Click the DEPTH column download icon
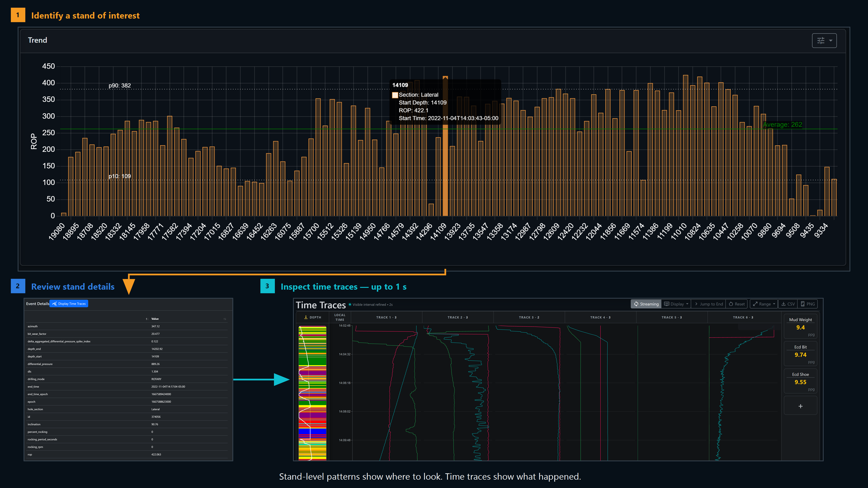The height and width of the screenshot is (488, 868). coord(306,317)
